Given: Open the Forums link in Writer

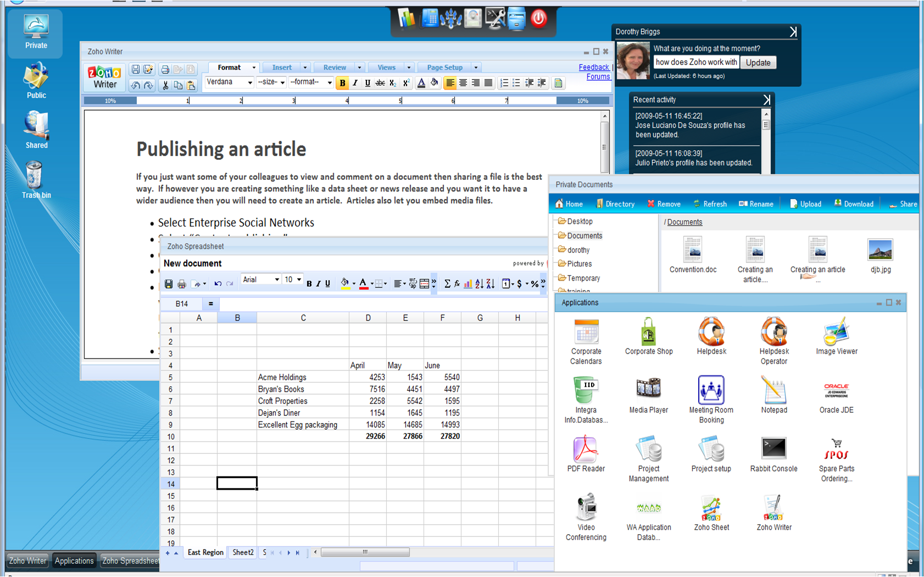Looking at the screenshot, I should [598, 76].
